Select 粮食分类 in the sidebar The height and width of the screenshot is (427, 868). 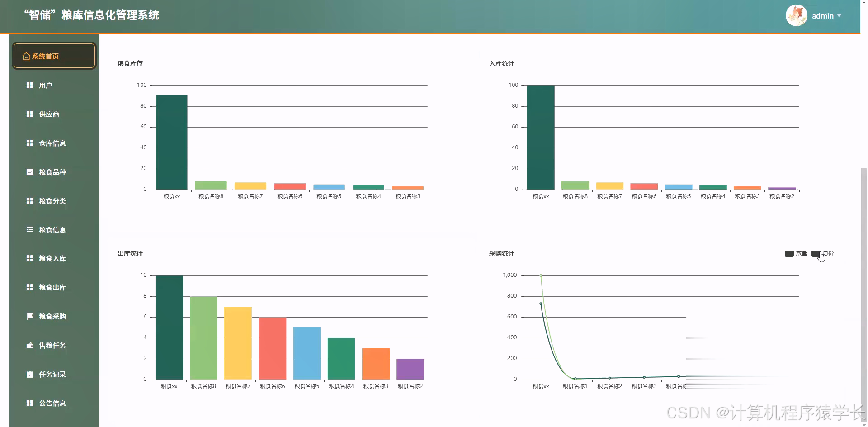tap(54, 201)
